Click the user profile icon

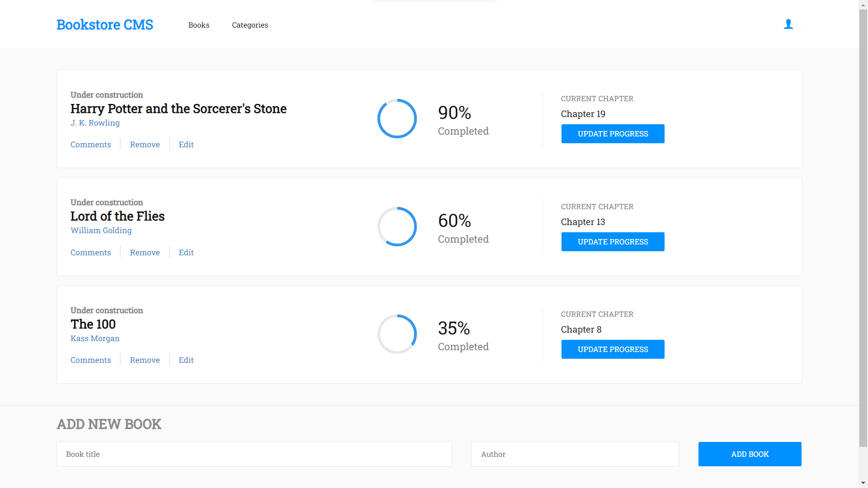[788, 24]
